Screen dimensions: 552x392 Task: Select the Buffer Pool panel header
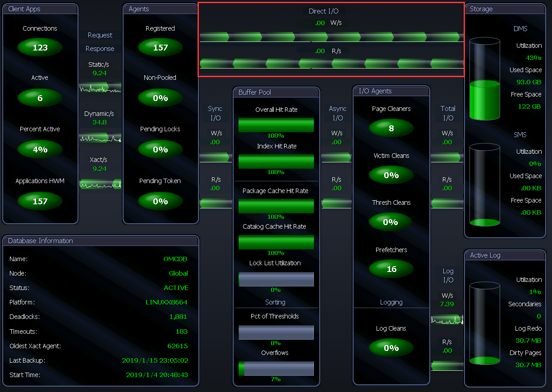point(276,92)
